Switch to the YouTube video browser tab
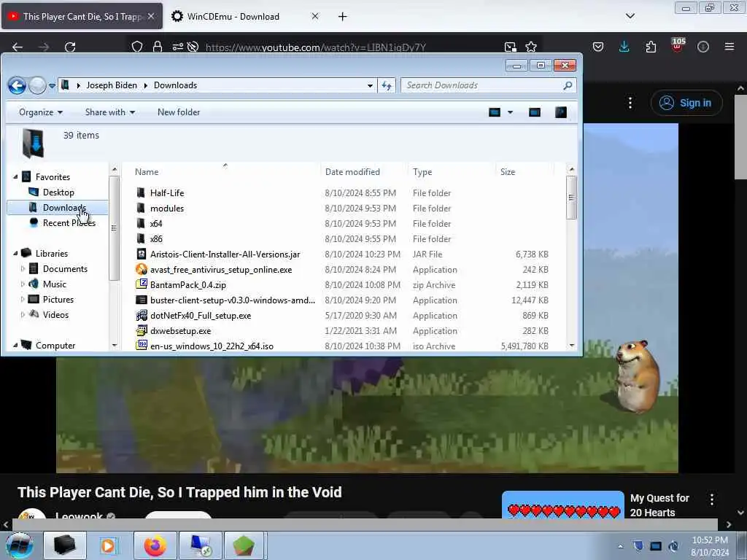747x560 pixels. click(x=82, y=17)
